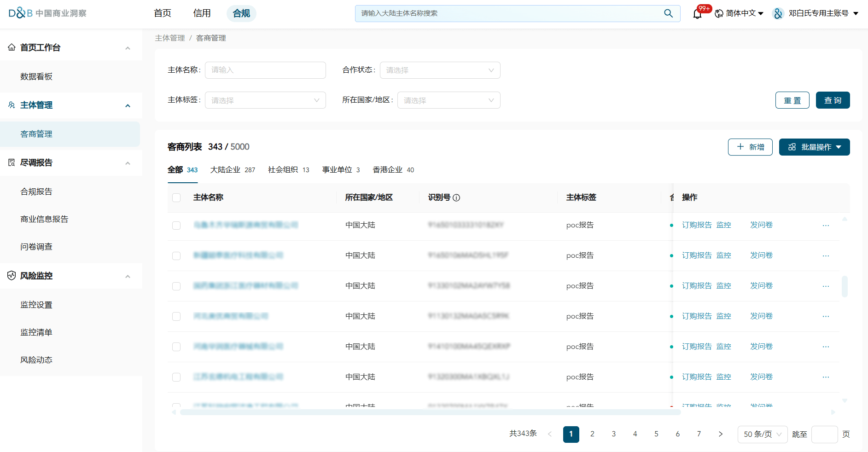Click the search magnifier icon
The height and width of the screenshot is (452, 868).
(x=668, y=13)
